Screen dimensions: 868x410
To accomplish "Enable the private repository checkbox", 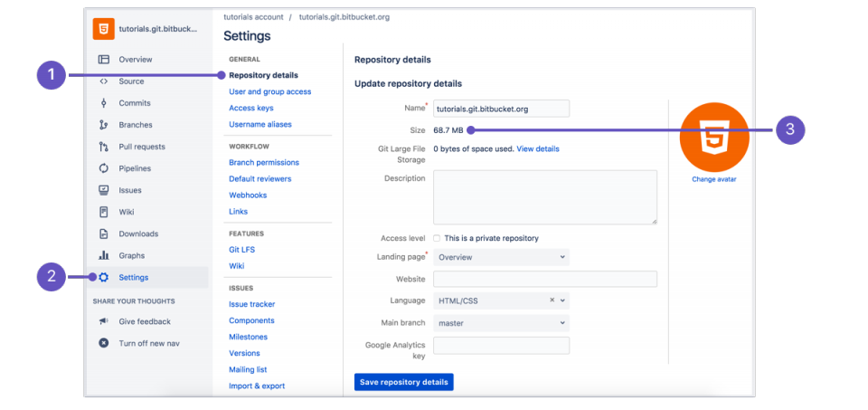I will (438, 239).
